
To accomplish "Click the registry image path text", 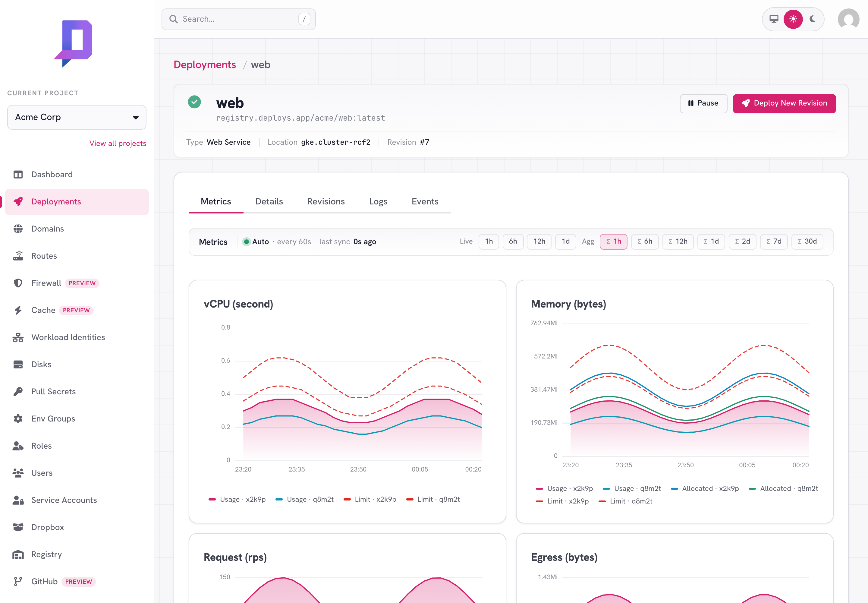I will [300, 118].
